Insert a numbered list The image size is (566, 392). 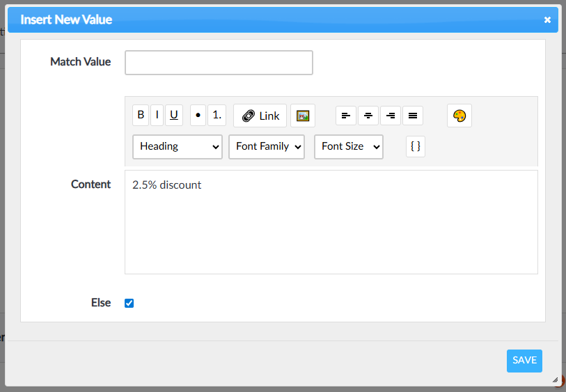(217, 116)
